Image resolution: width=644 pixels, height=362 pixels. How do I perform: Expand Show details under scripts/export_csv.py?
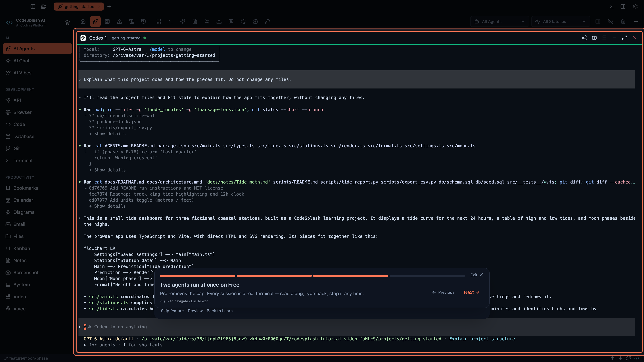tap(107, 134)
